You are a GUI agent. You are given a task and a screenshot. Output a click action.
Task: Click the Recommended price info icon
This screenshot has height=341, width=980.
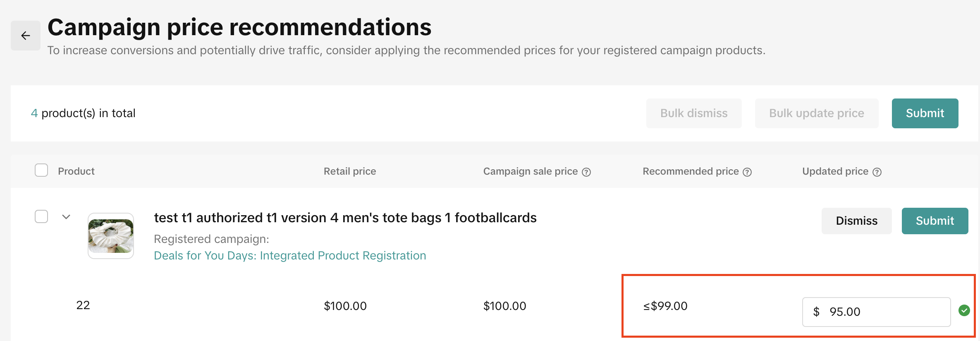[x=747, y=172]
